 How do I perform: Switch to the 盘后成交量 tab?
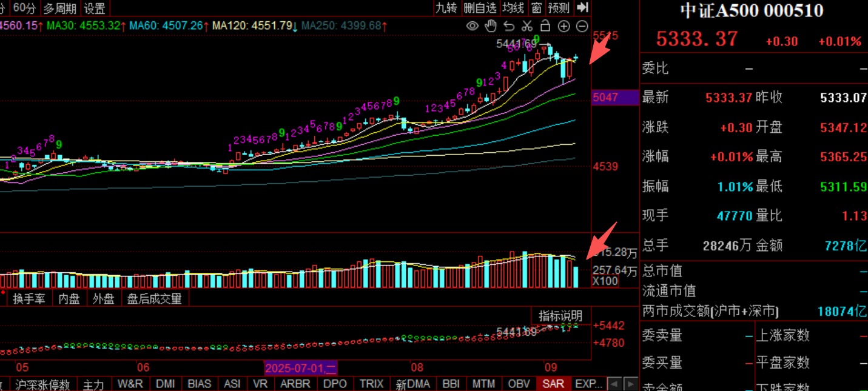155,299
